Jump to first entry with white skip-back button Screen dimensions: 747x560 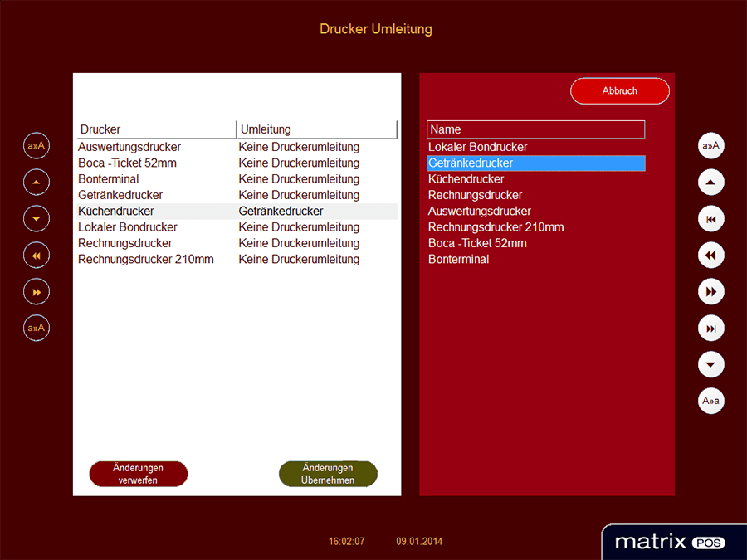(x=711, y=219)
